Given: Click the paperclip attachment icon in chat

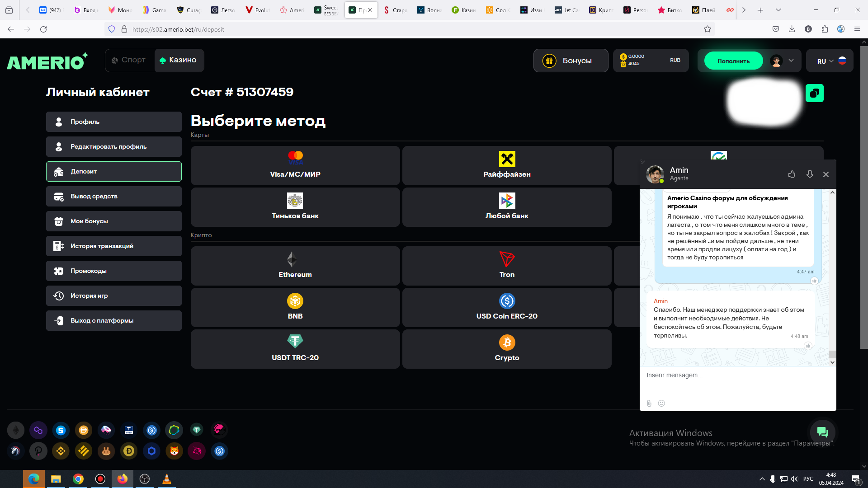Looking at the screenshot, I should coord(649,403).
